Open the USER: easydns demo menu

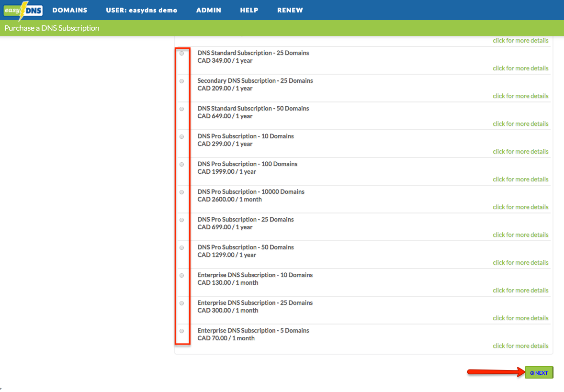pyautogui.click(x=141, y=10)
